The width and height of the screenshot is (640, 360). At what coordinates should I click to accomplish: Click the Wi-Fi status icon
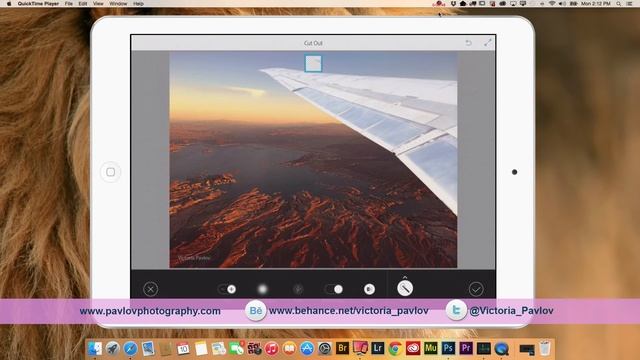click(x=552, y=3)
